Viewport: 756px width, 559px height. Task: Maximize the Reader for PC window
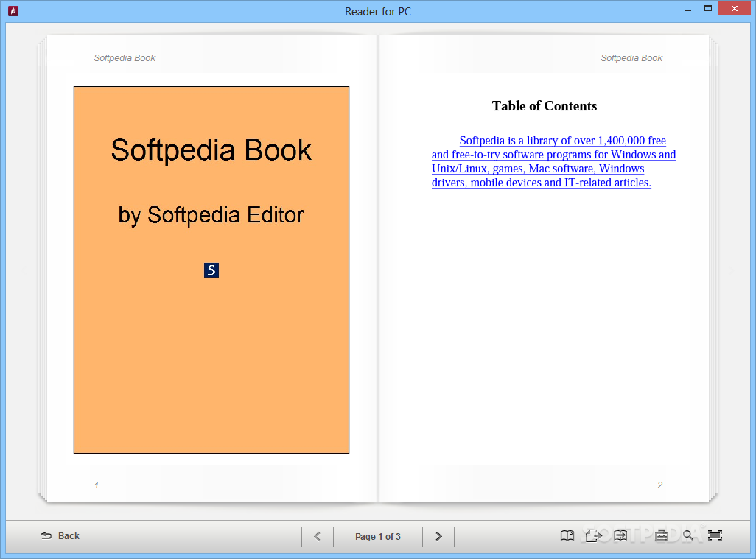point(708,9)
